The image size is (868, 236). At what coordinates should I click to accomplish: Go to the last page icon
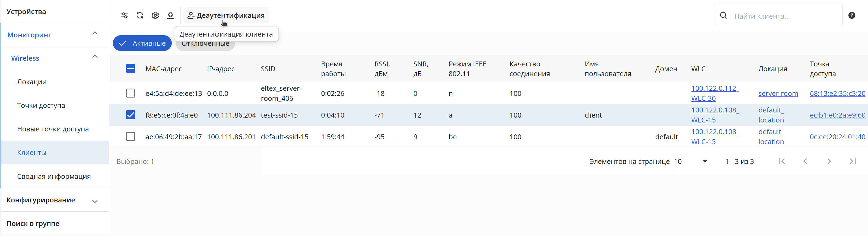[x=853, y=161]
